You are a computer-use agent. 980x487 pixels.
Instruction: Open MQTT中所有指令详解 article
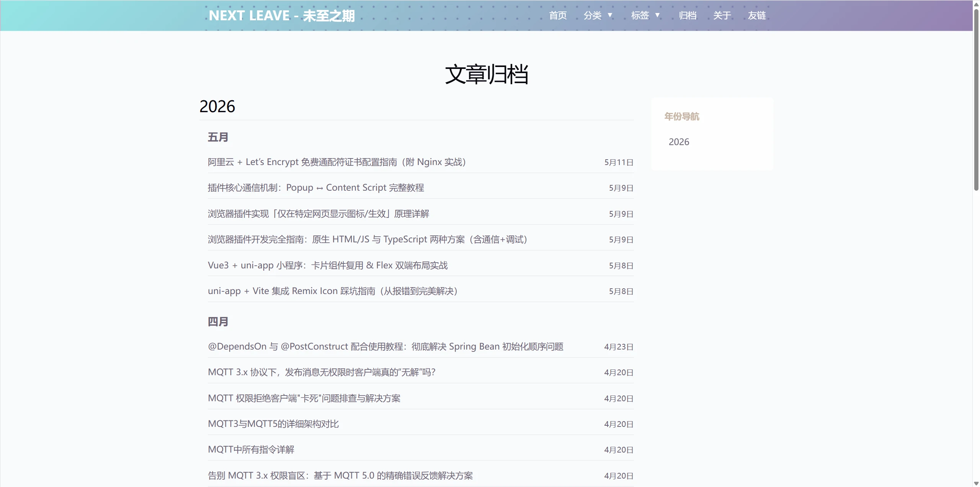click(x=251, y=449)
